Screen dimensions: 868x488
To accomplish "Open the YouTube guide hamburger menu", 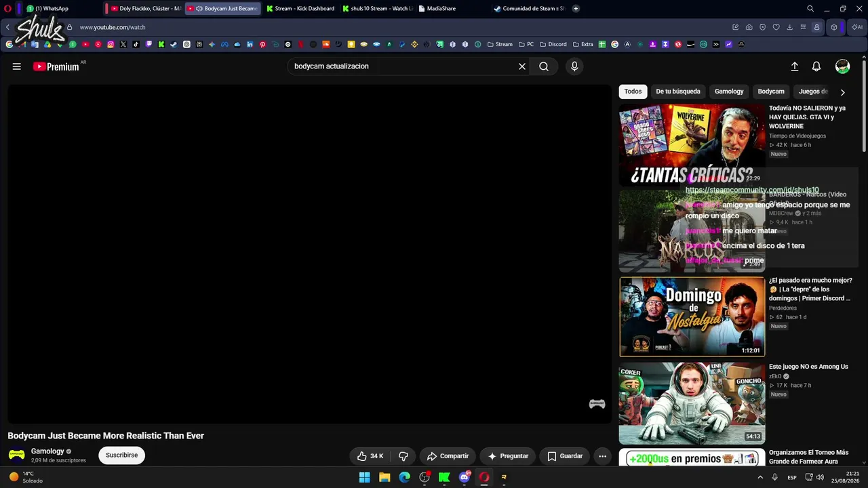I will [17, 66].
